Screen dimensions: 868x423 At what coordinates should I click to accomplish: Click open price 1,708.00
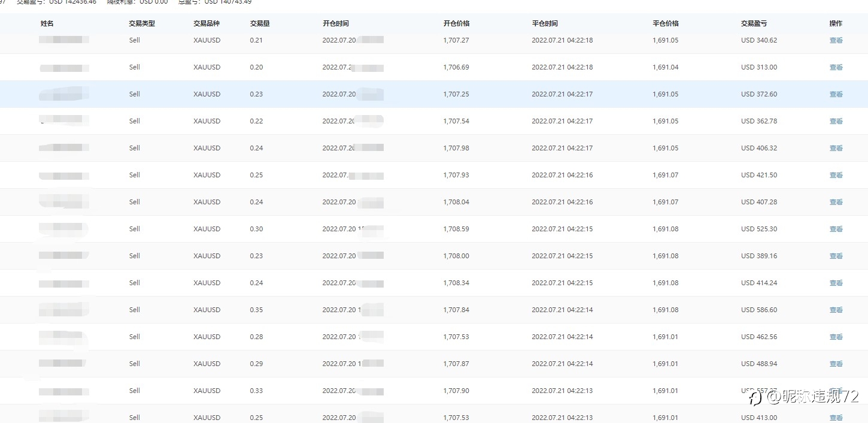pos(456,256)
